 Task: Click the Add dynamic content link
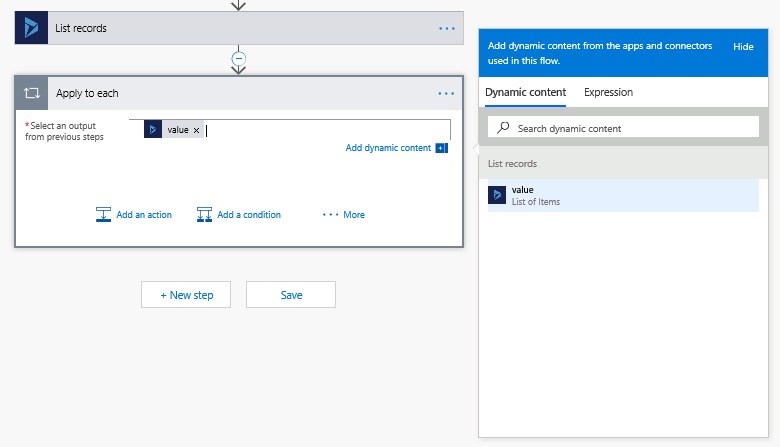point(388,148)
